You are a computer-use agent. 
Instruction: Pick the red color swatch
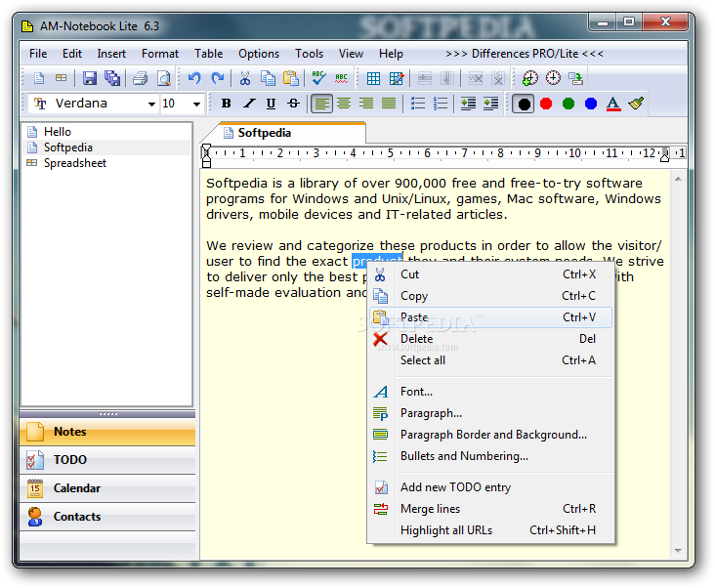pyautogui.click(x=546, y=104)
